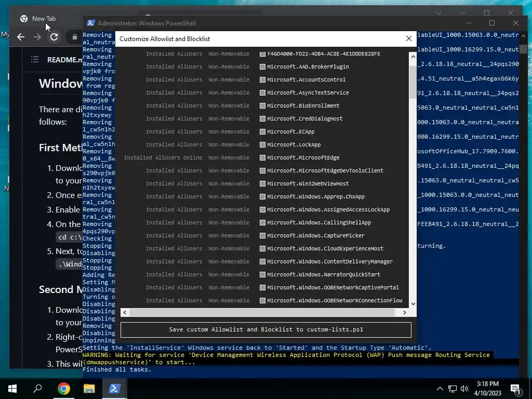Tick Microsoft.Windows.OOBENetworkCaptivePortal checkbox
The height and width of the screenshot is (399, 532).
pos(262,288)
